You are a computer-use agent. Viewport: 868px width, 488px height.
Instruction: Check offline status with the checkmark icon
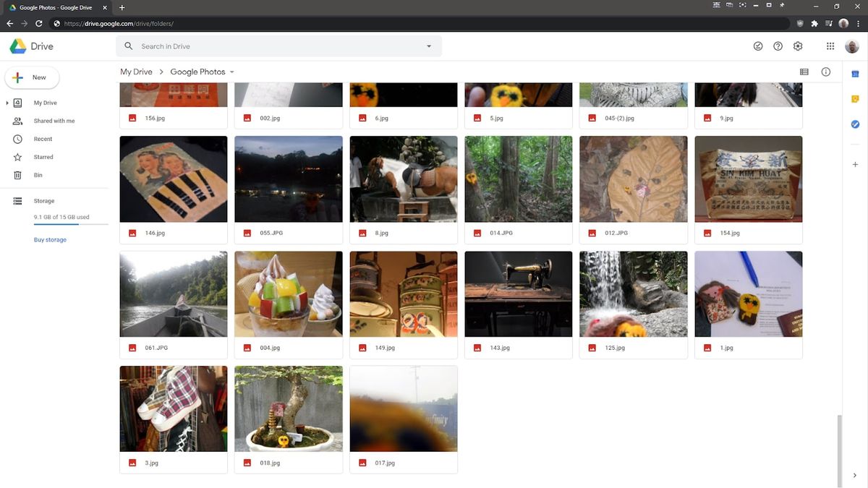click(x=758, y=46)
